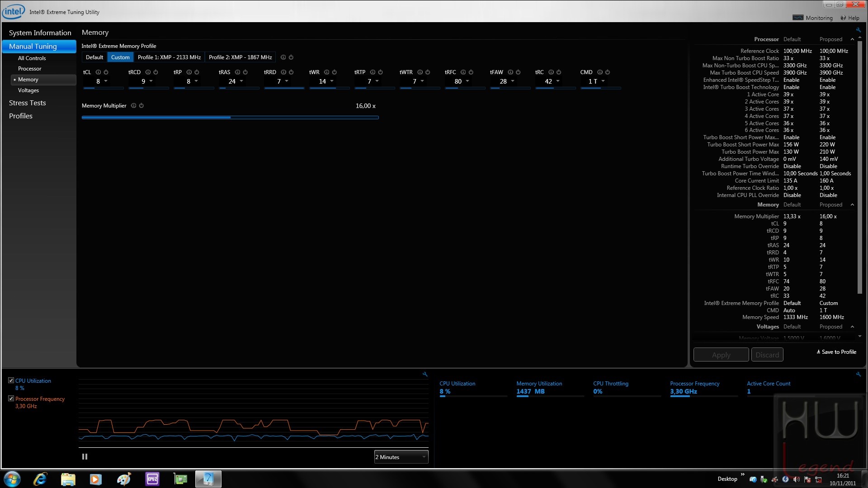Show info icon for tRFC timing
Viewport: 868px width, 488px height.
463,72
